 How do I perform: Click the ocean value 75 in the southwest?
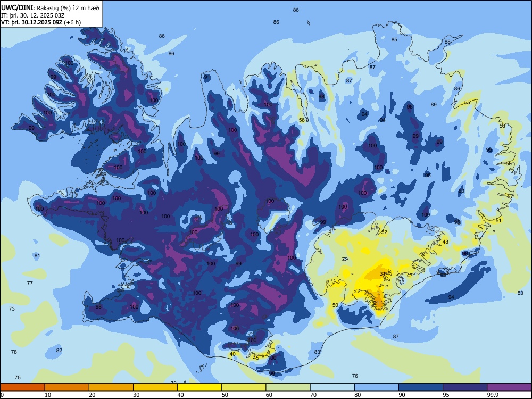coord(18,377)
